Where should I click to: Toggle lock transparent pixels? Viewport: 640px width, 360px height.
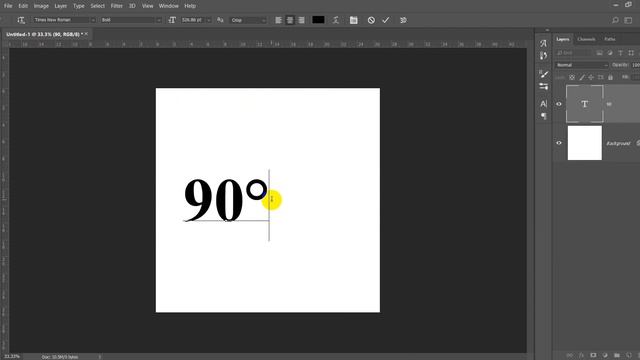coord(572,77)
